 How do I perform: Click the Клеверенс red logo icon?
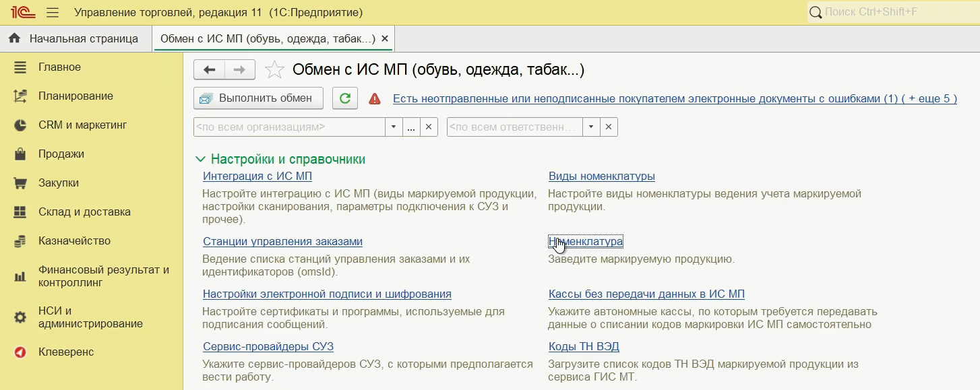pos(20,352)
